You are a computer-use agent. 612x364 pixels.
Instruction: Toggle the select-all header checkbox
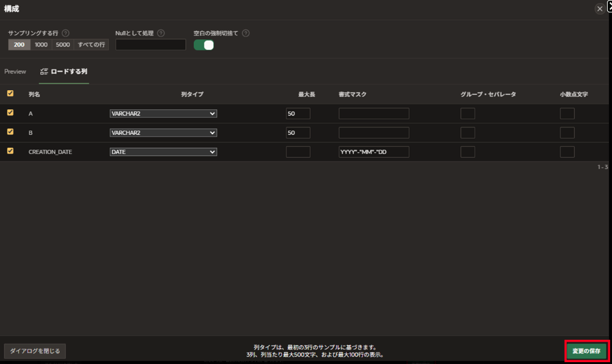point(10,94)
